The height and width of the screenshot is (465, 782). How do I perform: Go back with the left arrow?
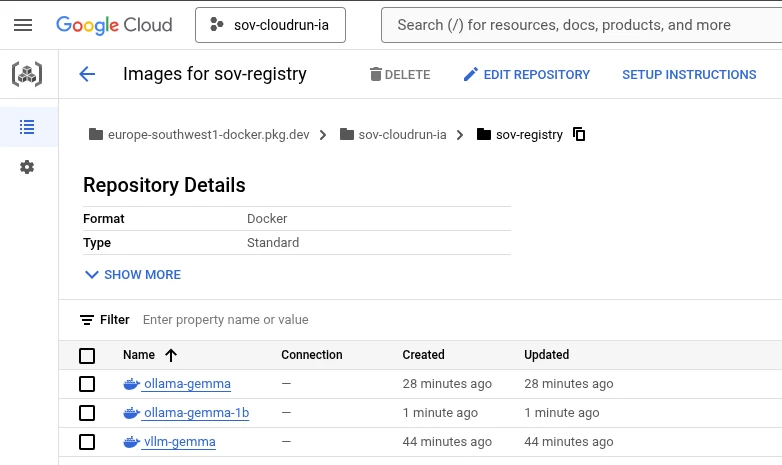click(87, 74)
